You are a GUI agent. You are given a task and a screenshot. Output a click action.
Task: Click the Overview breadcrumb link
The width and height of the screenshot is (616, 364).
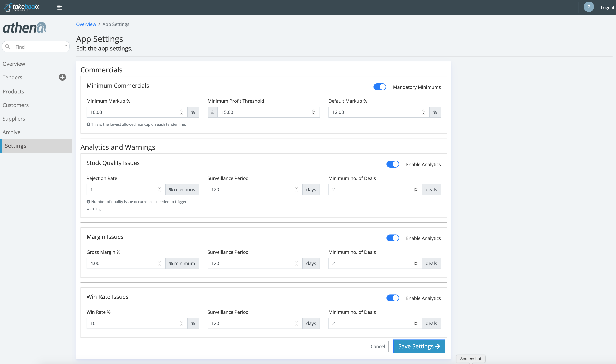[x=86, y=24]
